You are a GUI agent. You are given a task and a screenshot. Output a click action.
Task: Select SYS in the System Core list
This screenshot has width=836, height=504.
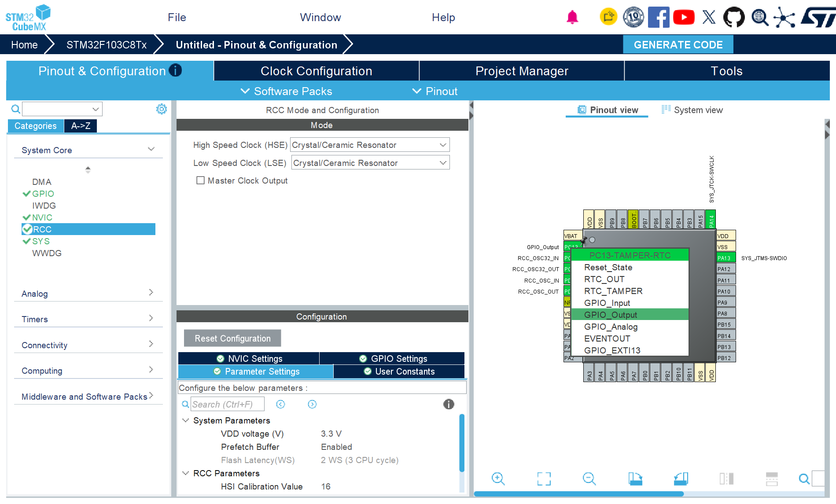tap(41, 241)
